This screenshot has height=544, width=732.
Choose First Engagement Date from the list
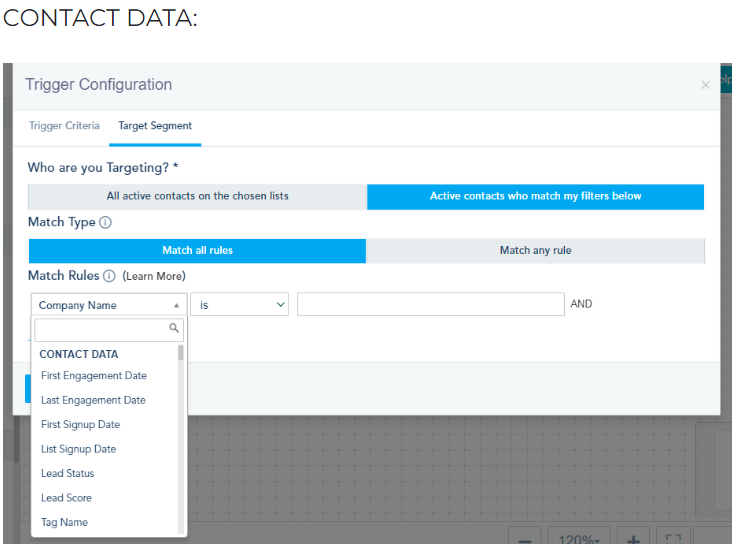point(93,376)
